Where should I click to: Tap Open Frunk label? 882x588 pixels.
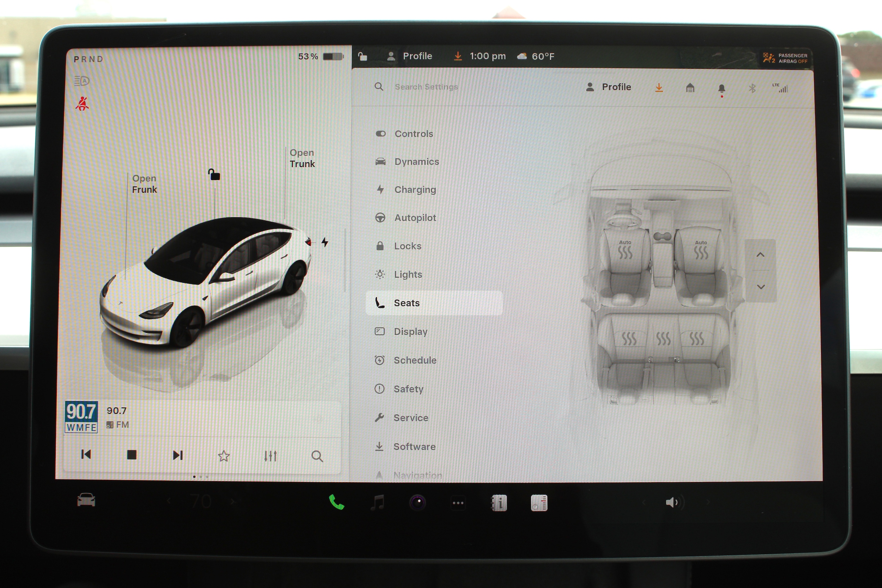tap(144, 184)
